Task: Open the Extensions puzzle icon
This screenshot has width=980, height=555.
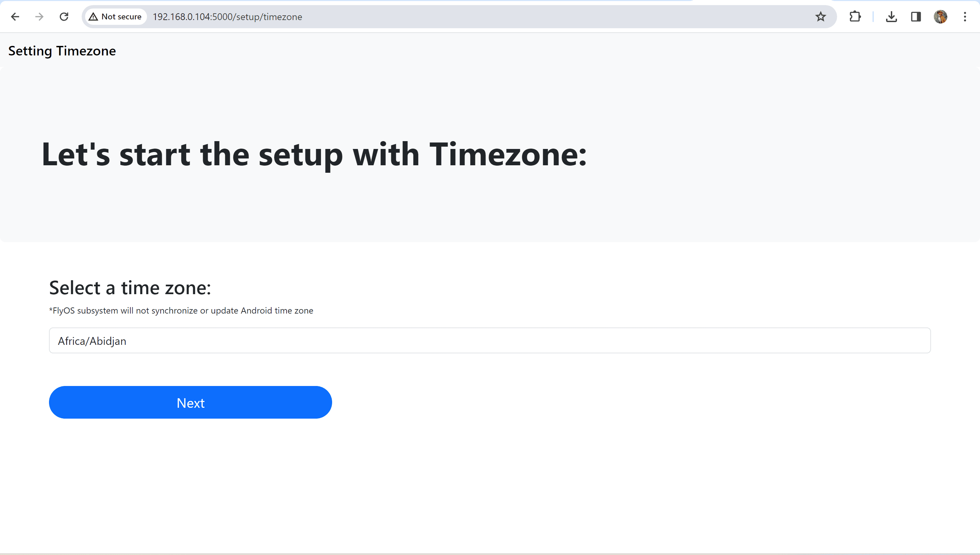Action: 855,17
